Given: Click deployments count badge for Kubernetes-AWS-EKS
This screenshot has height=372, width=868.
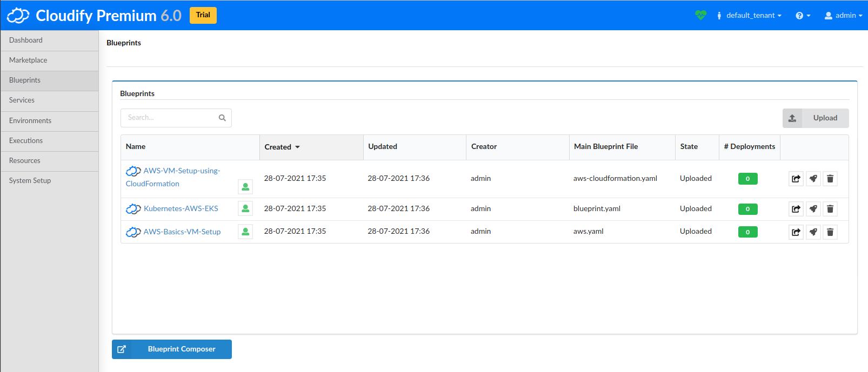Looking at the screenshot, I should [747, 209].
